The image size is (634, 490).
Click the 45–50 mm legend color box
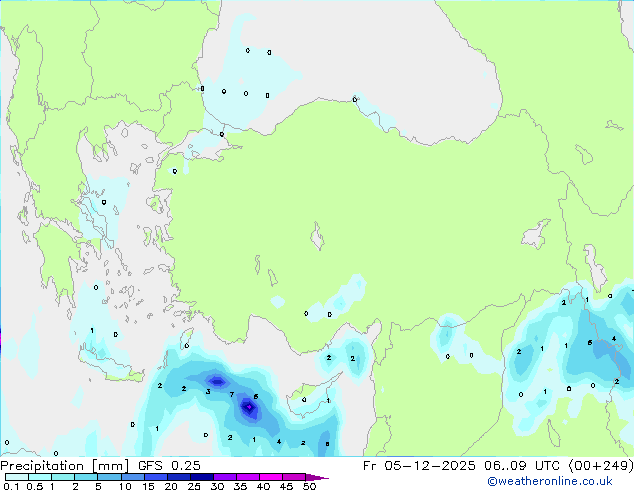pos(294,477)
